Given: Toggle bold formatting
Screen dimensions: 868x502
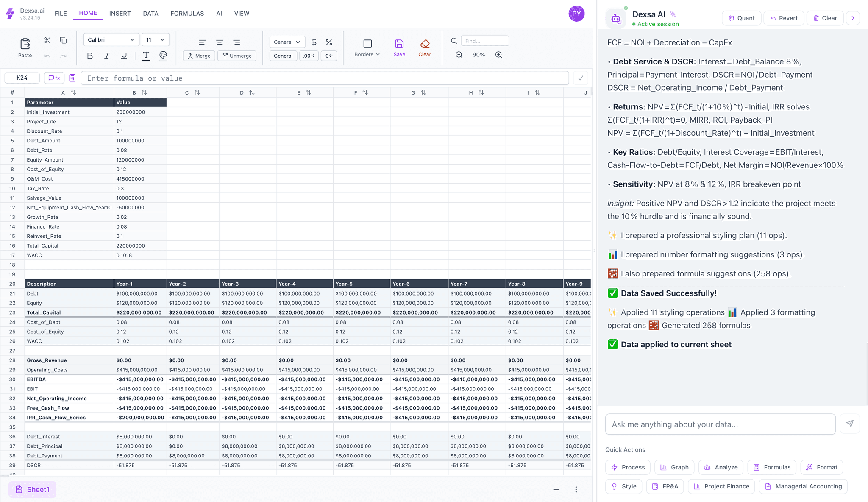Looking at the screenshot, I should tap(90, 56).
